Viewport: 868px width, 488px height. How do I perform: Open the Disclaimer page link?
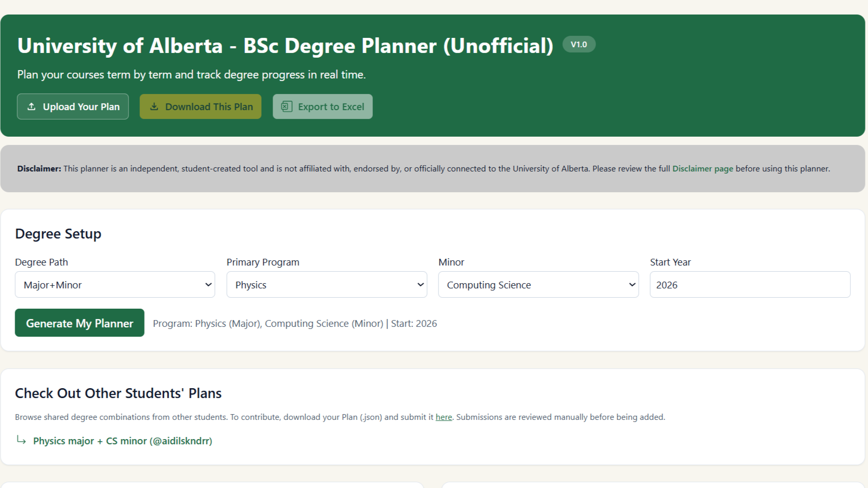tap(703, 168)
